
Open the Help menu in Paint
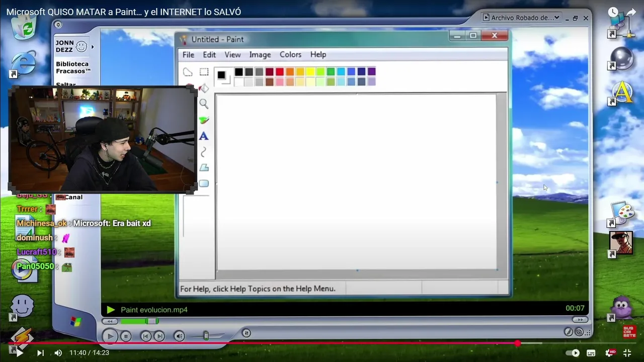318,54
